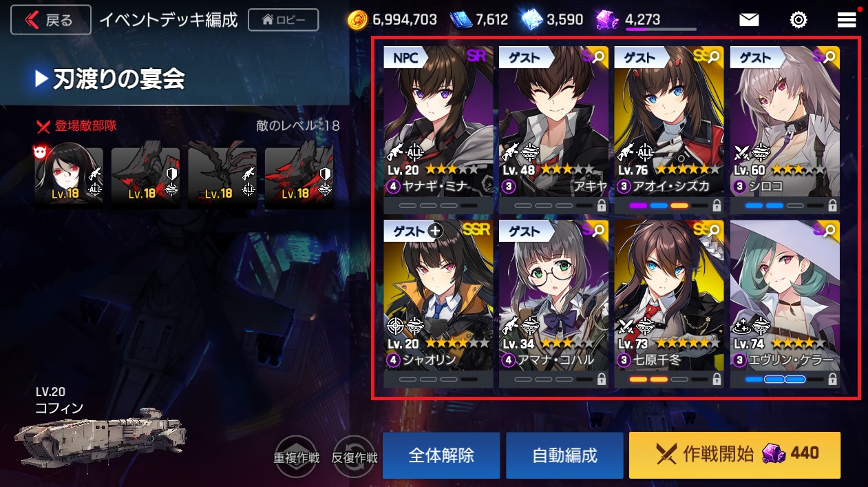Click 全体解除 to clear all units

click(x=441, y=455)
